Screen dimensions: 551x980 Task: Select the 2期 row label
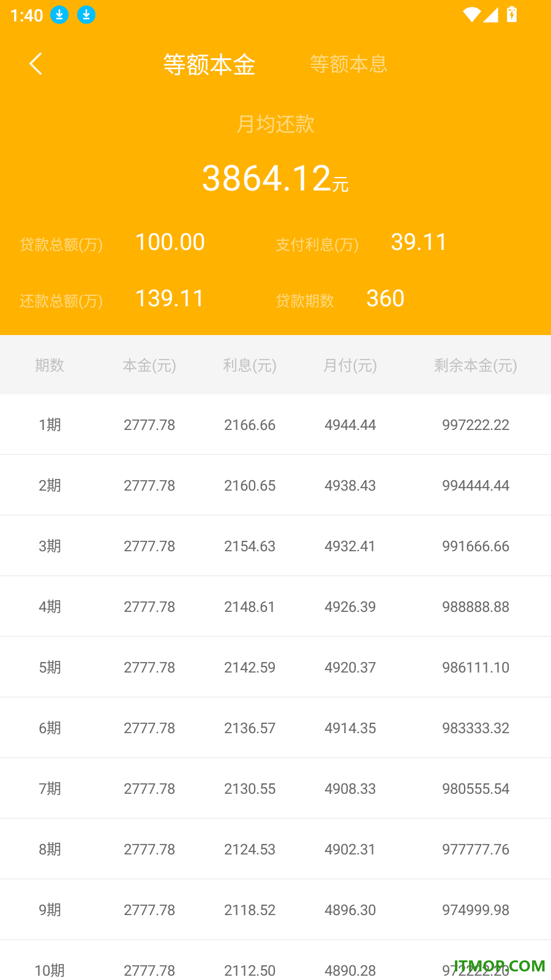[x=50, y=486]
